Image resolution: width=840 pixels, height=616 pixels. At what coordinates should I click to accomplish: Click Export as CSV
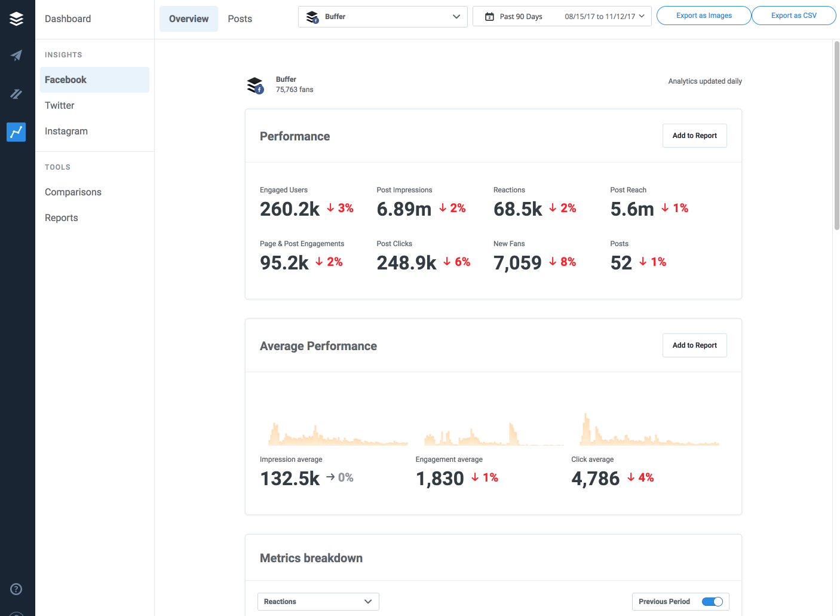pyautogui.click(x=793, y=16)
